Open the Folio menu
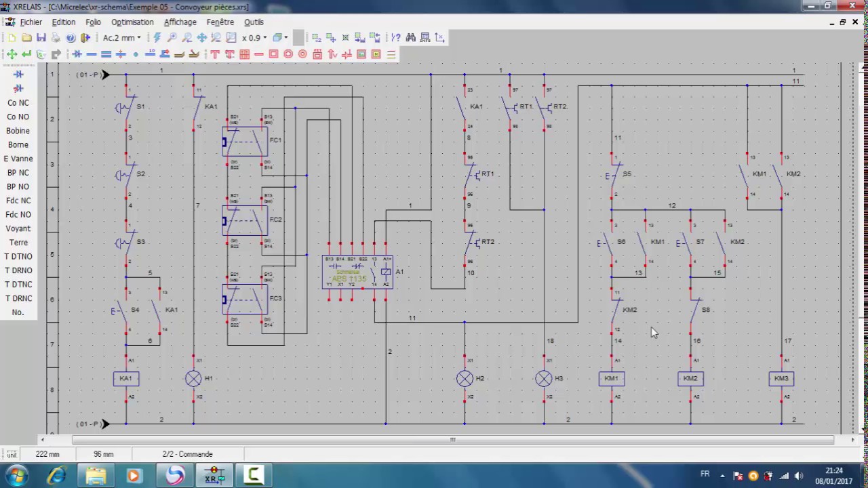The width and height of the screenshot is (868, 488). pyautogui.click(x=94, y=22)
